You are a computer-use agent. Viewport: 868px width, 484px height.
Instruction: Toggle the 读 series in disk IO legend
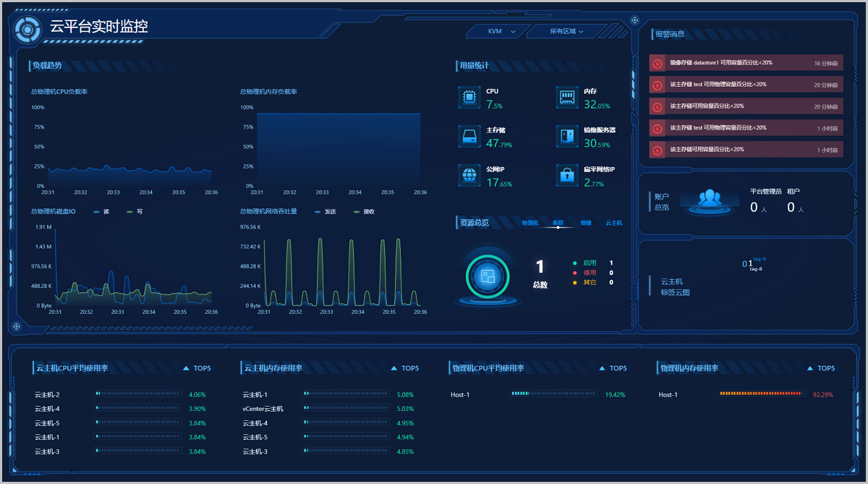(101, 212)
